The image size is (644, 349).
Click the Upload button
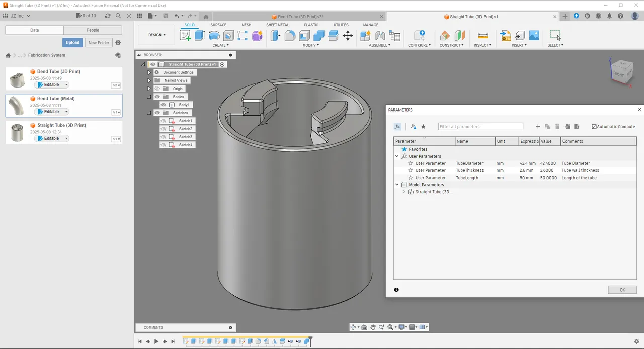(72, 43)
